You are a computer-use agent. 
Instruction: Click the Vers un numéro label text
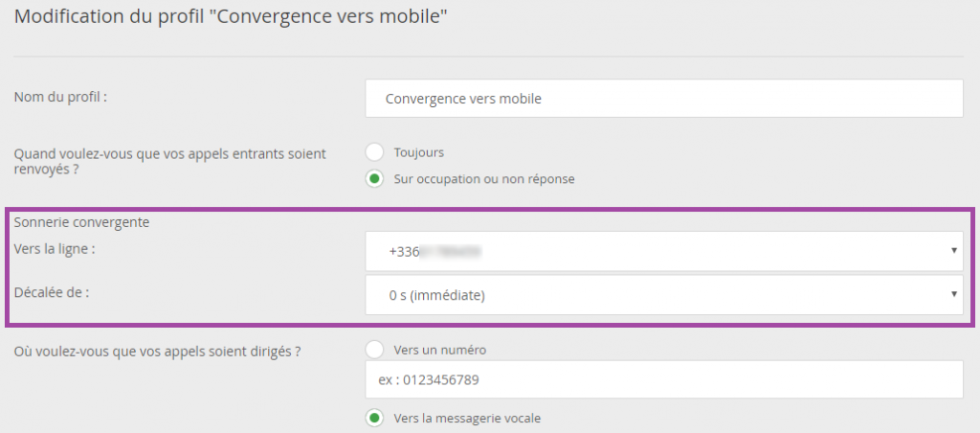coord(439,350)
